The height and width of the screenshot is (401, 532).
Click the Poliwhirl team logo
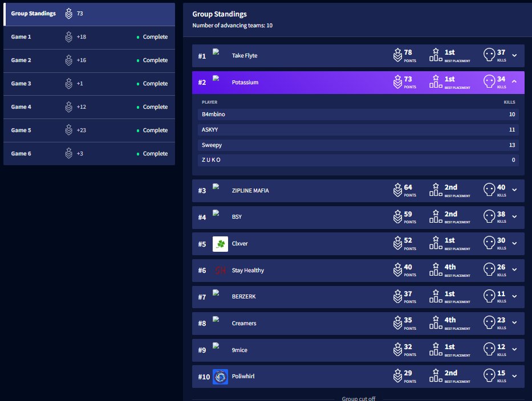tap(220, 377)
